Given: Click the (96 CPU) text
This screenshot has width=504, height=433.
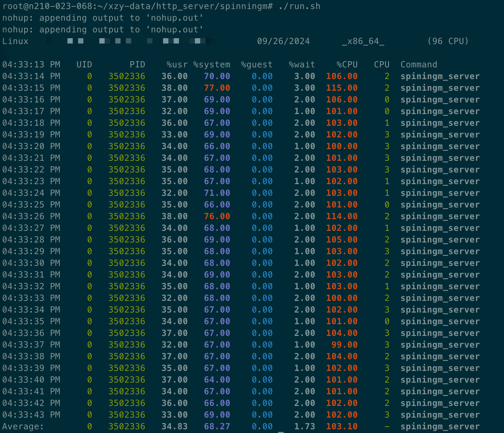Looking at the screenshot, I should (x=448, y=41).
